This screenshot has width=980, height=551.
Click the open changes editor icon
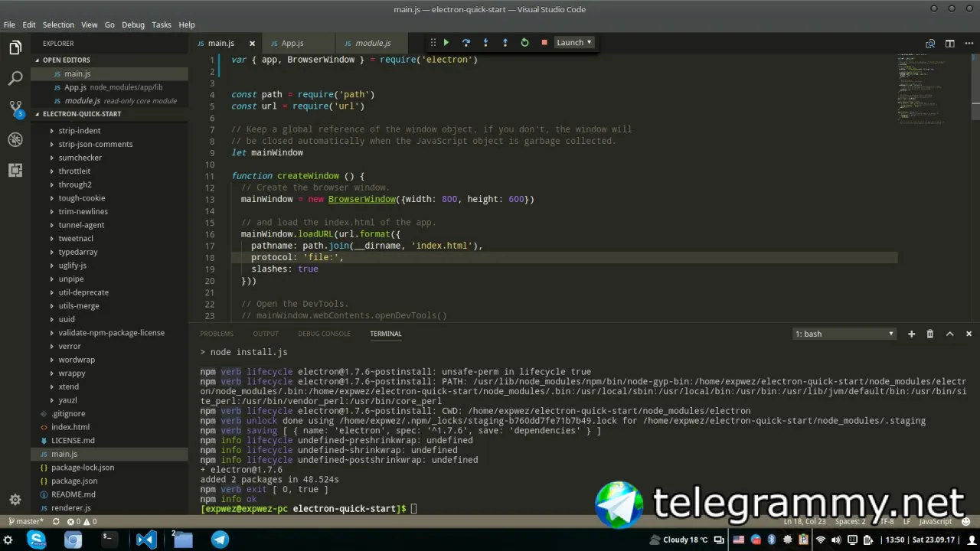(x=930, y=44)
